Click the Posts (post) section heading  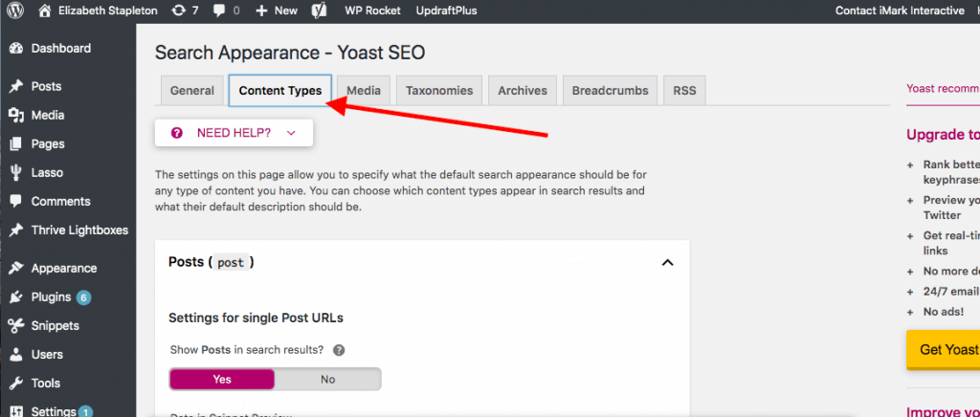click(x=212, y=262)
